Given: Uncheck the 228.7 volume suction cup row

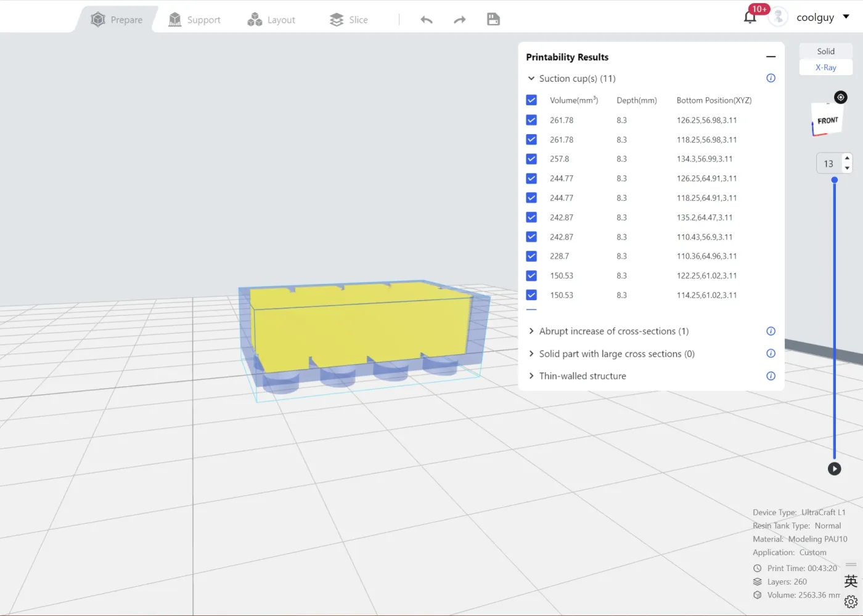Looking at the screenshot, I should pyautogui.click(x=531, y=256).
